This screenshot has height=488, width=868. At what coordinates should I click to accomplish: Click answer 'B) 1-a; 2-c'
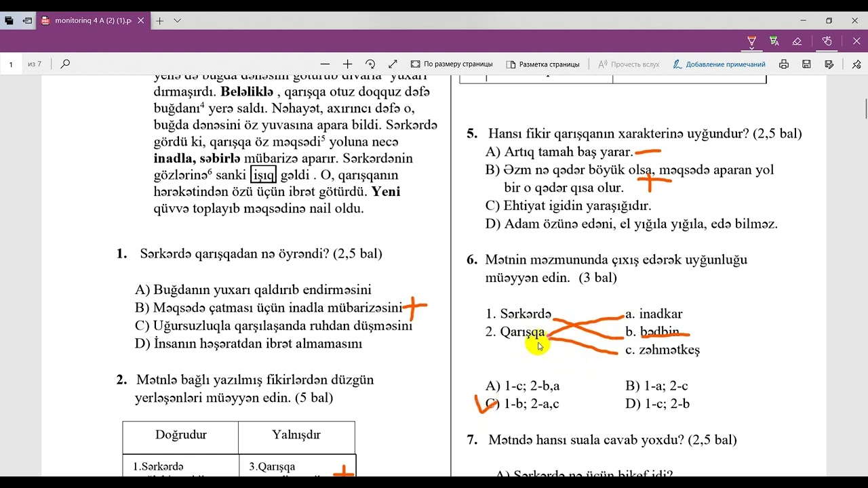656,386
